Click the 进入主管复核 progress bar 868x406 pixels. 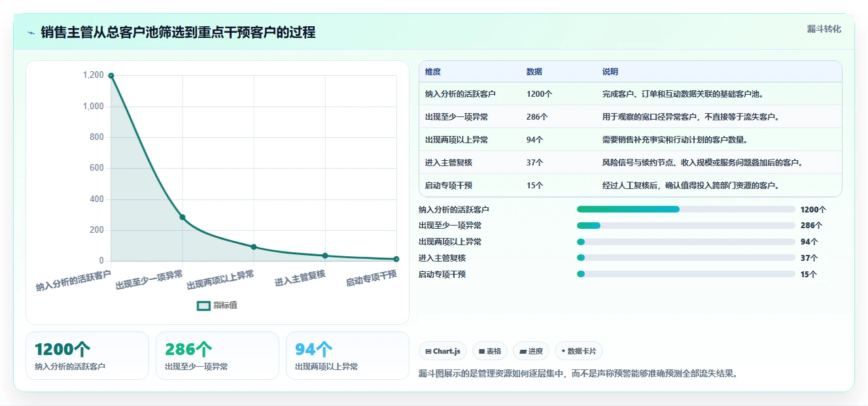tap(686, 258)
